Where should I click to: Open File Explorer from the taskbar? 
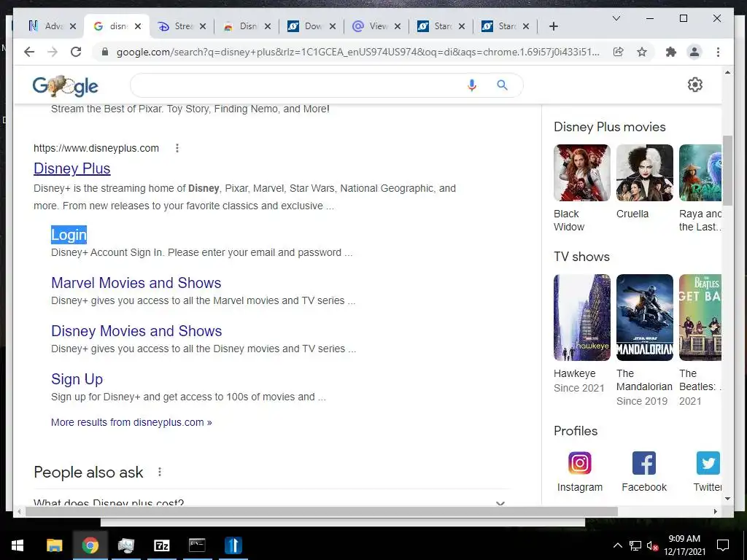pyautogui.click(x=54, y=545)
